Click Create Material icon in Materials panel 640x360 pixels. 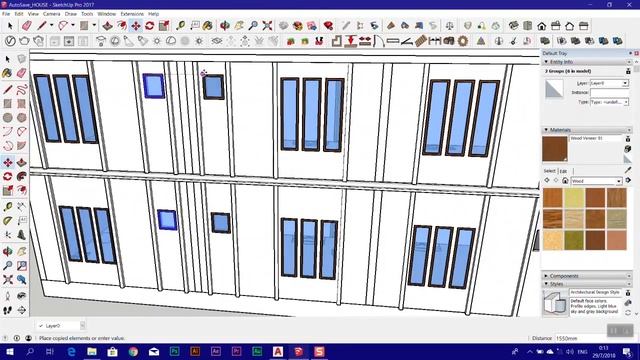coord(628,149)
